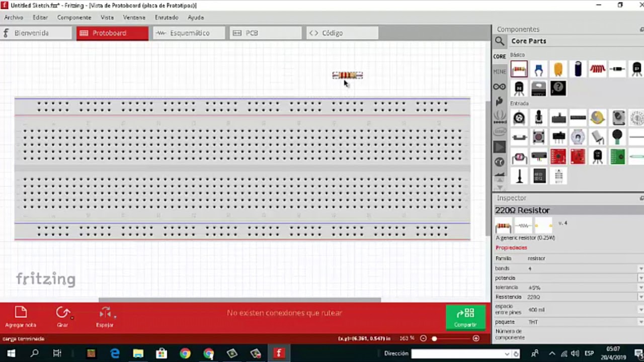The image size is (644, 362).
Task: Choose the RFID ID12 module part
Action: click(539, 176)
